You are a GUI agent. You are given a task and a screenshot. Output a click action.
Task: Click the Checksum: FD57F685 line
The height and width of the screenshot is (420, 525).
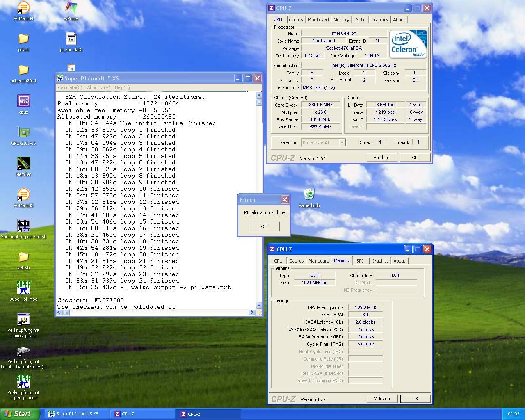pos(91,300)
